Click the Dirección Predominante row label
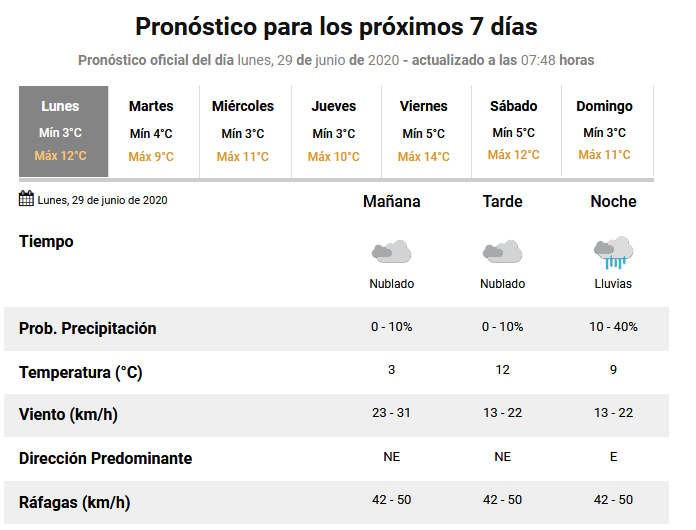Viewport: 696px width, 530px height. point(106,458)
